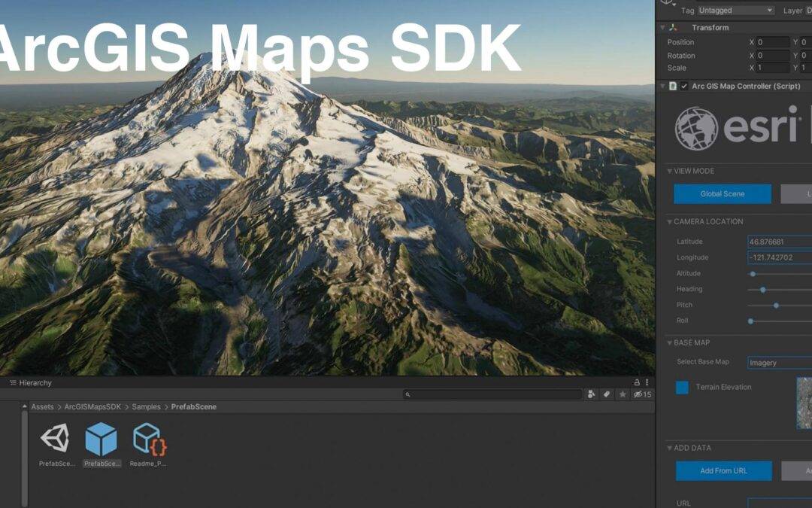
Task: Click the Latitude field showing 46.876681
Action: pos(780,242)
